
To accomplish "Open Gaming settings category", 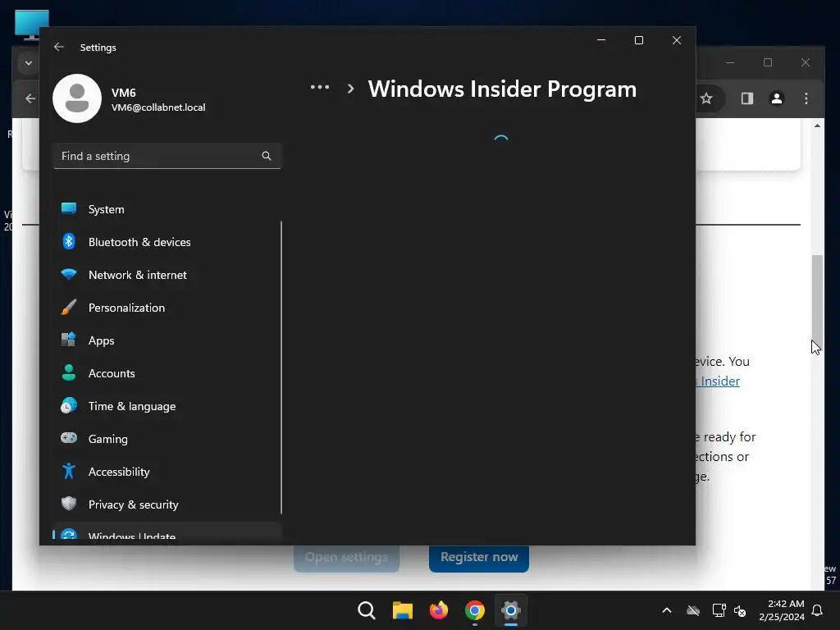I will click(167, 439).
